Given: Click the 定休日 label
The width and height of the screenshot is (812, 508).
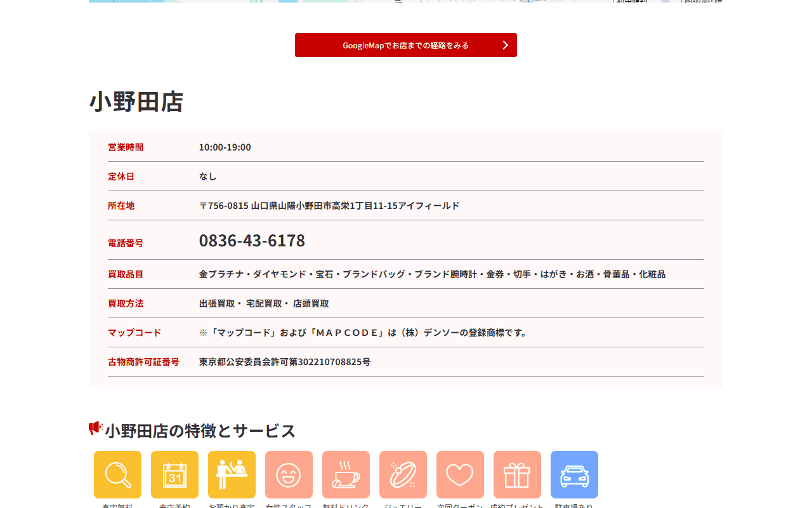Looking at the screenshot, I should (x=121, y=177).
